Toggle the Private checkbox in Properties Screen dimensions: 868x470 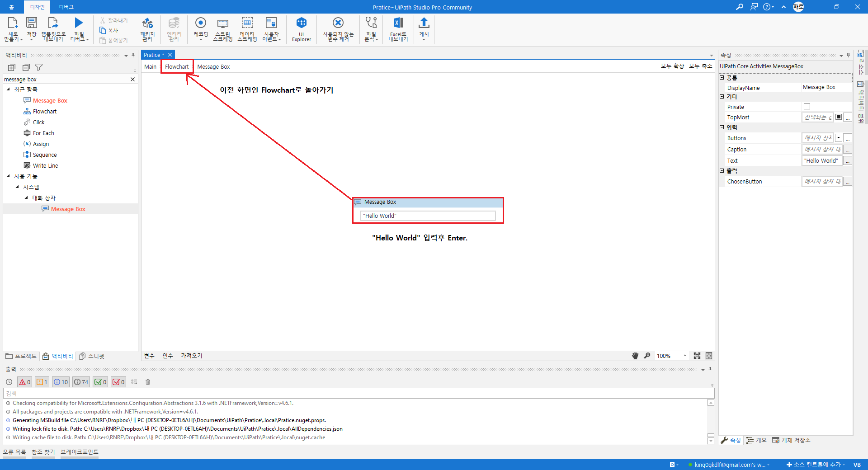807,107
